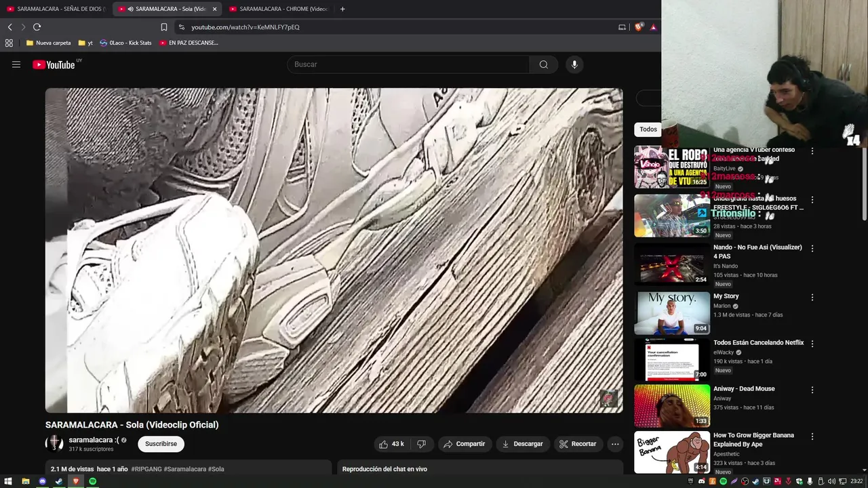Viewport: 868px width, 488px height.
Task: Open options menu for Bigger Banana video
Action: click(x=812, y=436)
